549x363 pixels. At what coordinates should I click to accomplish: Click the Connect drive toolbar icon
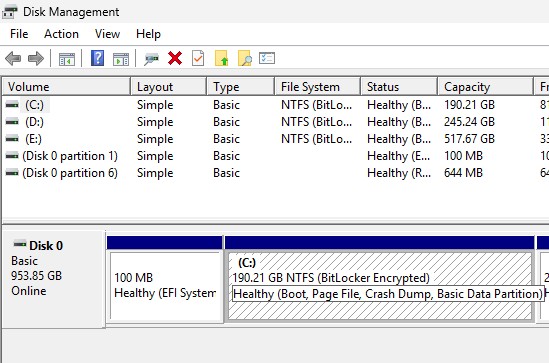152,59
